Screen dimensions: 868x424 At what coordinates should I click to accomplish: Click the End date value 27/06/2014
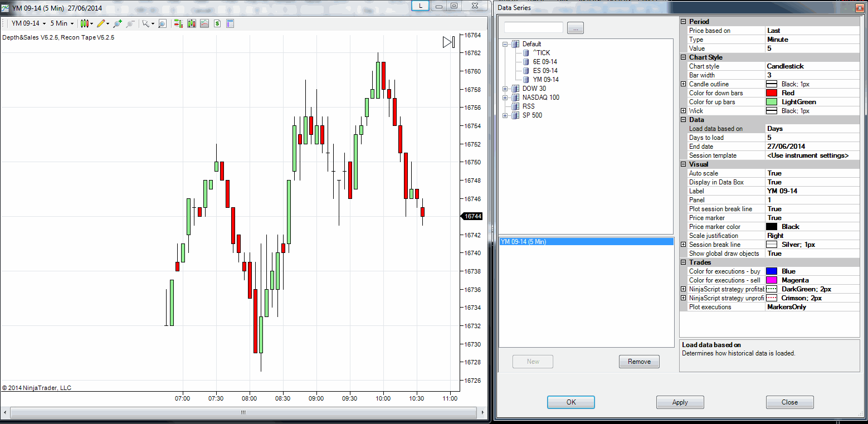tap(813, 147)
